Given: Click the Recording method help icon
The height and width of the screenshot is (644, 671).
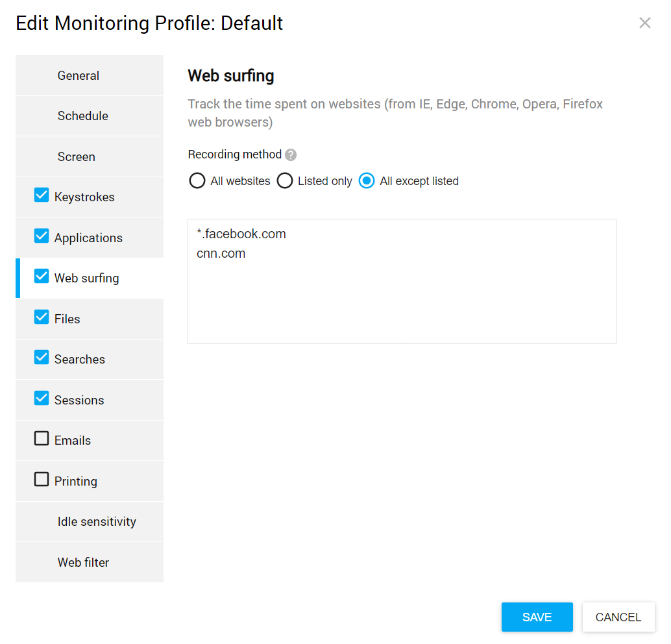Looking at the screenshot, I should 291,155.
